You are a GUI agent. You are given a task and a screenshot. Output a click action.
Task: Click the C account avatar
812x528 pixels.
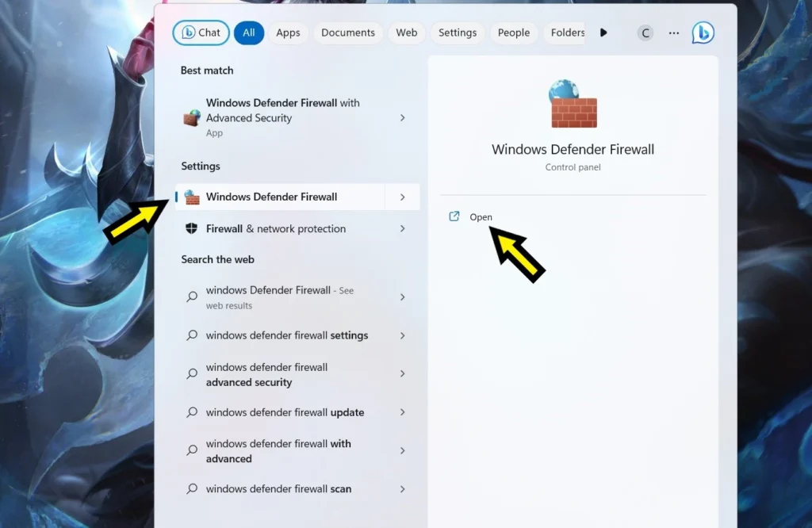tap(645, 33)
